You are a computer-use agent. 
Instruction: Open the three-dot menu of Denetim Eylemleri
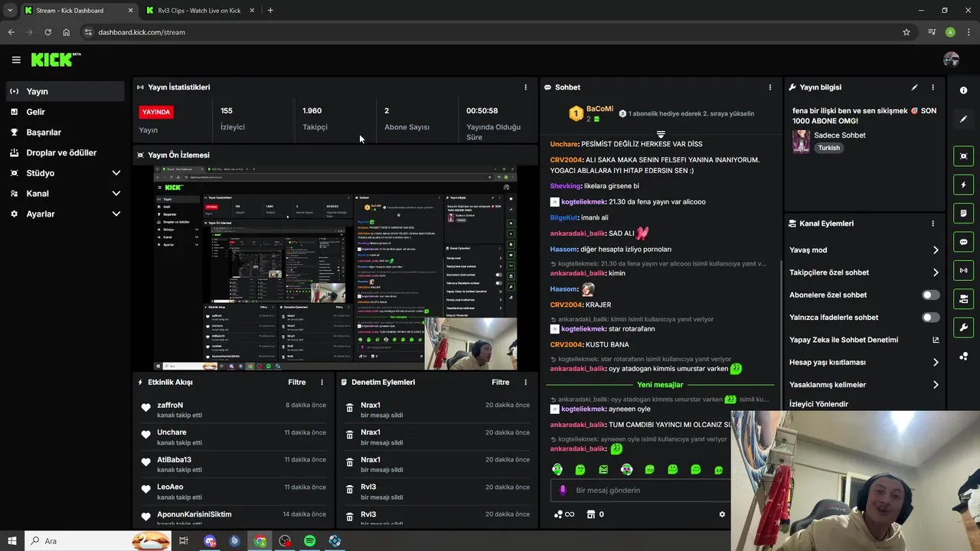[x=525, y=382]
